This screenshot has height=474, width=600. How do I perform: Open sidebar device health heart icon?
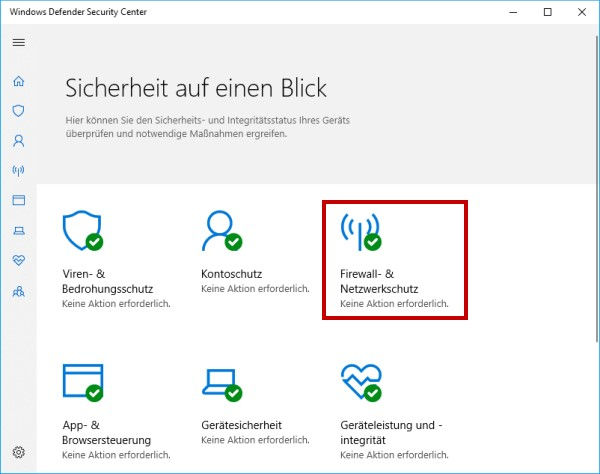click(x=19, y=261)
